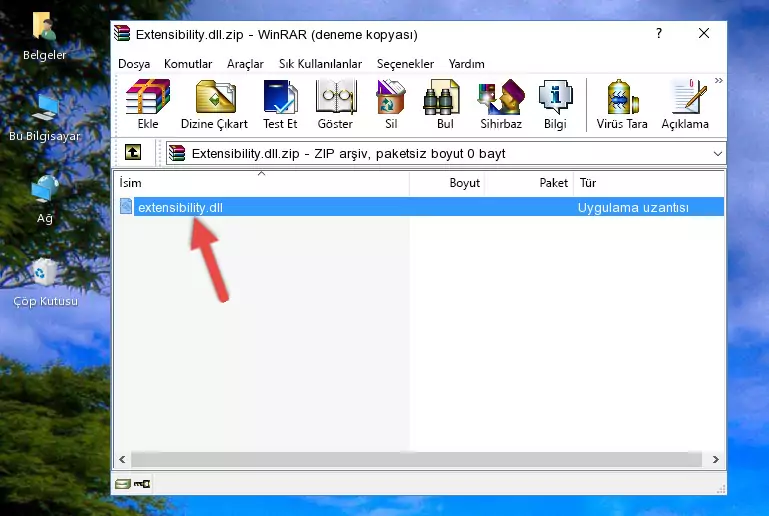
Task: Sort files by İsim column
Action: point(262,183)
